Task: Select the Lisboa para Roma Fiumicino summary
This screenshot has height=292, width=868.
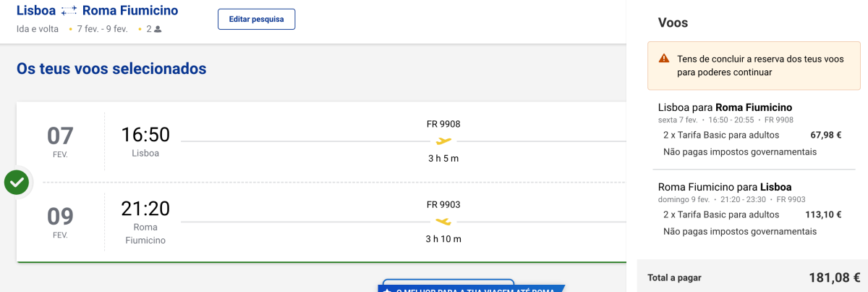Action: 726,107
